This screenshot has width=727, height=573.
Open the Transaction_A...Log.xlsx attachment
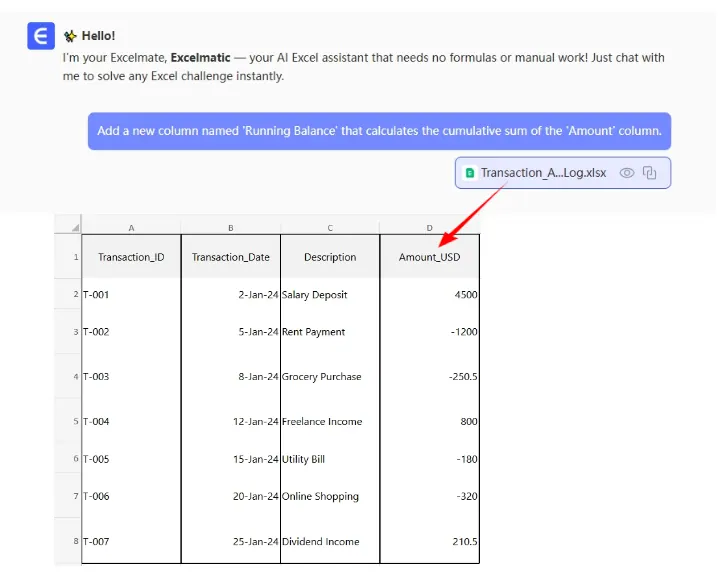[x=543, y=173]
